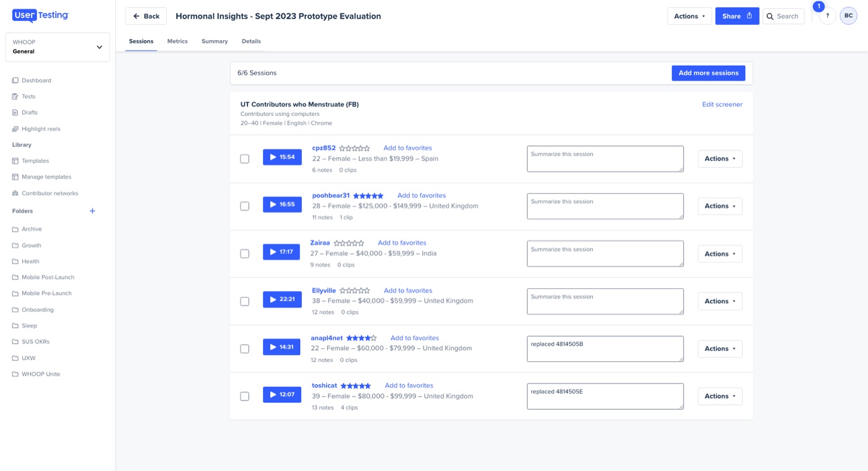868x471 pixels.
Task: Click the Tests icon in sidebar
Action: click(x=15, y=97)
